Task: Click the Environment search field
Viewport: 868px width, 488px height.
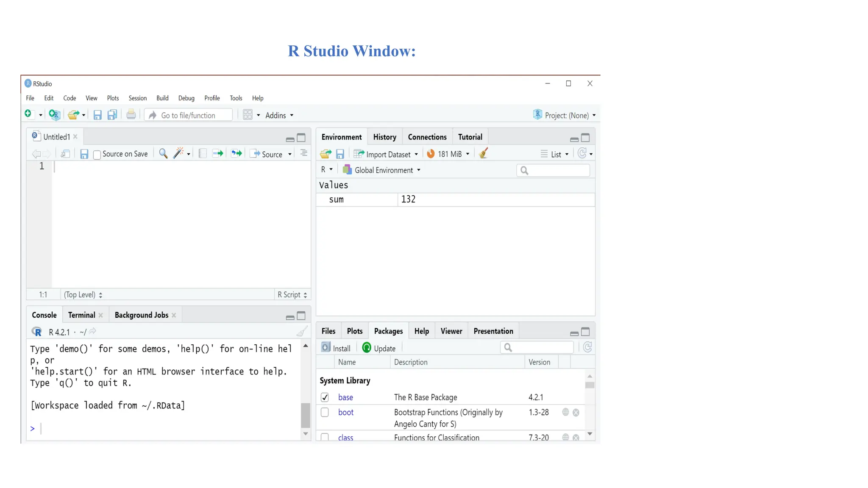Action: coord(553,170)
